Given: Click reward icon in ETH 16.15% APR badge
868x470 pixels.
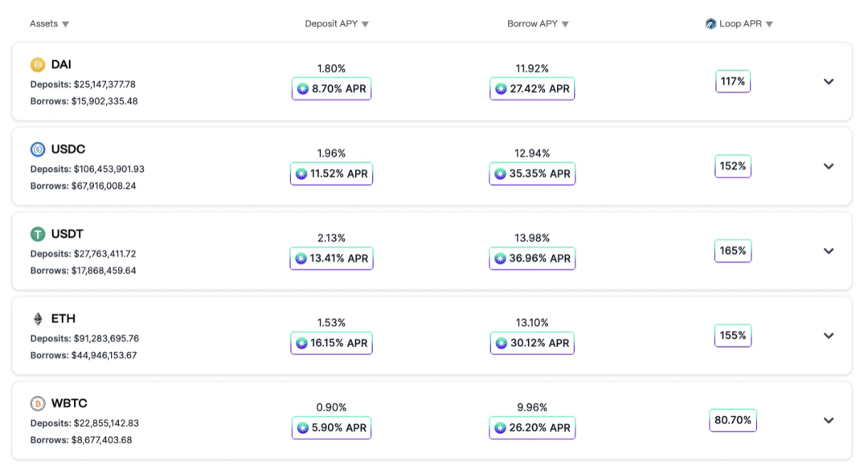Looking at the screenshot, I should (x=301, y=343).
